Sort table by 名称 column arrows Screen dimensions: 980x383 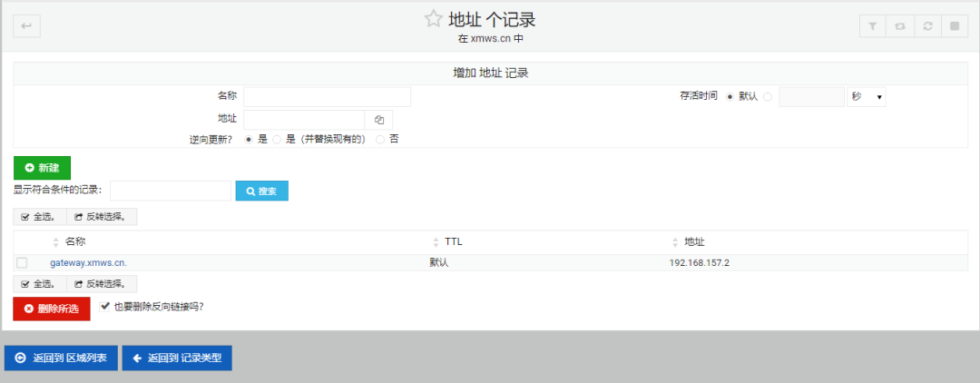tap(55, 241)
